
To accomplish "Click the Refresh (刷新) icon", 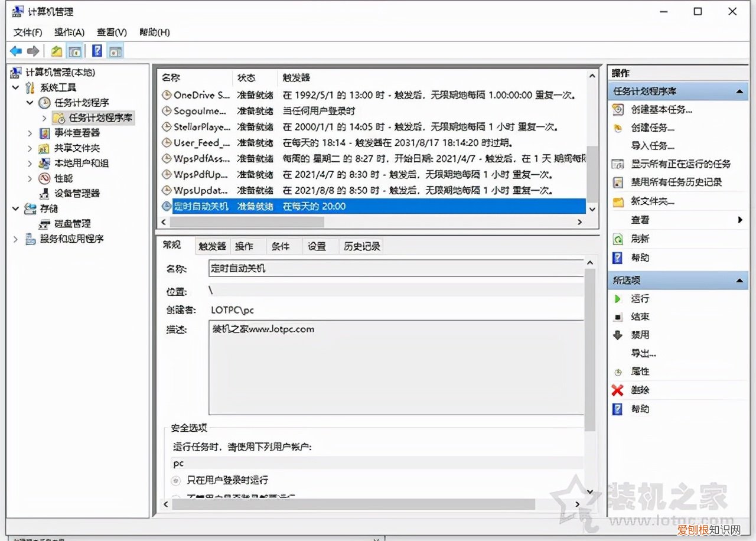I will click(x=617, y=239).
